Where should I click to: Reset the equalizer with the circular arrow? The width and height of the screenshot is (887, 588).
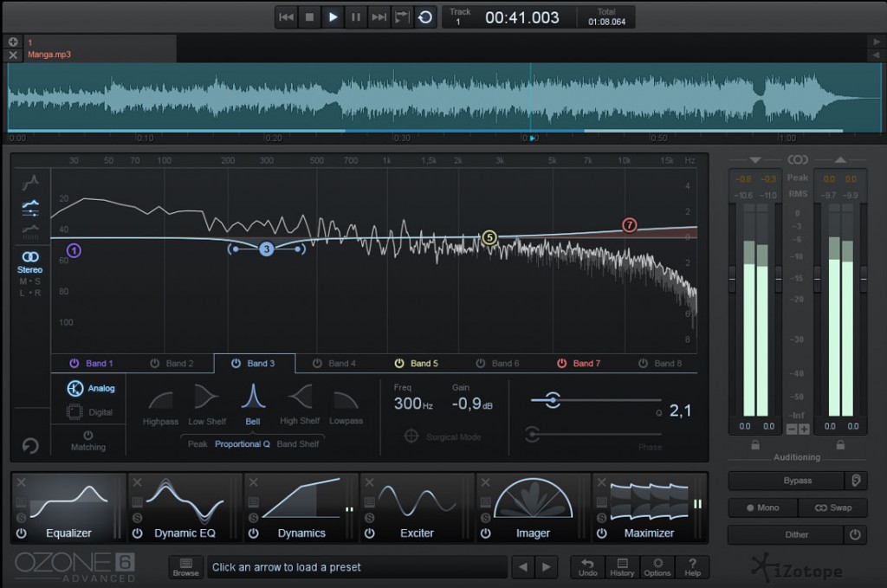(x=30, y=445)
